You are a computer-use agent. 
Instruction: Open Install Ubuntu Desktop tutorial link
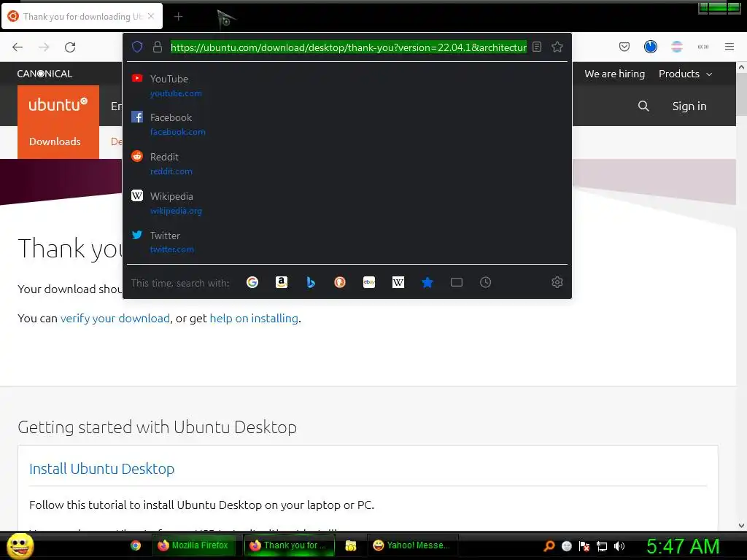(x=101, y=469)
